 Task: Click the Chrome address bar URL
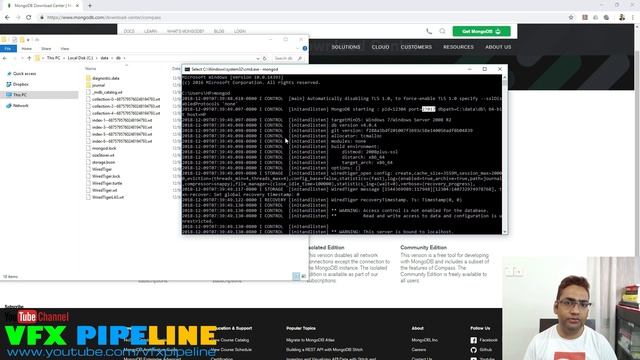tap(104, 18)
